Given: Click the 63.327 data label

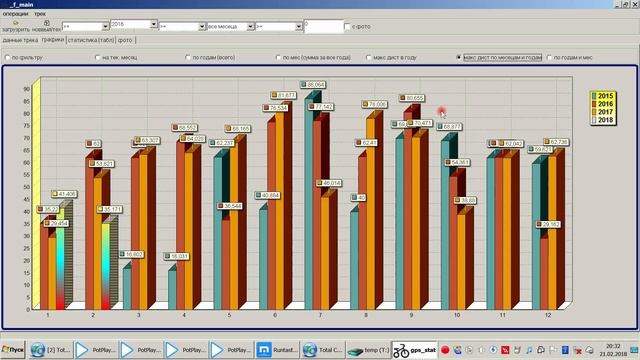Looking at the screenshot, I should [147, 140].
